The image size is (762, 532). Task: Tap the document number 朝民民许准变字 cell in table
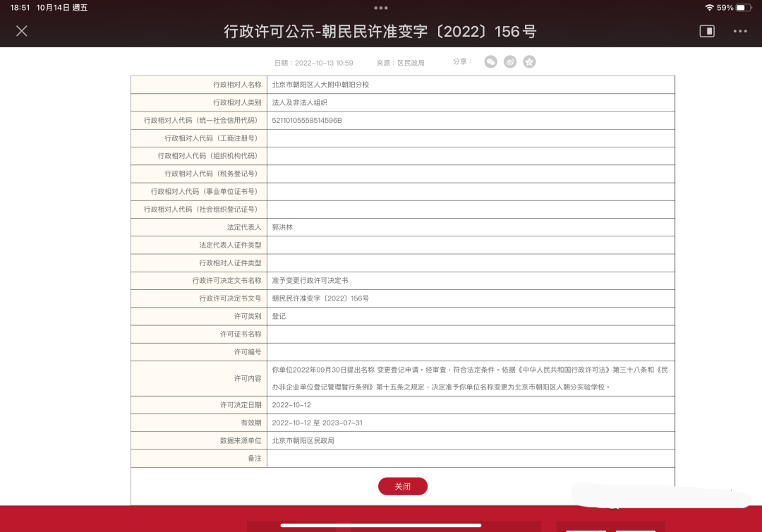pyautogui.click(x=320, y=298)
